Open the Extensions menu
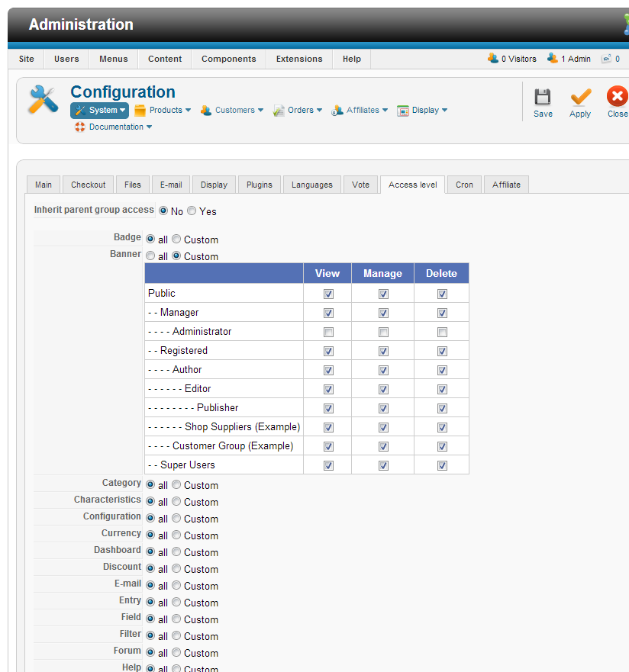The height and width of the screenshot is (672, 629). 299,59
